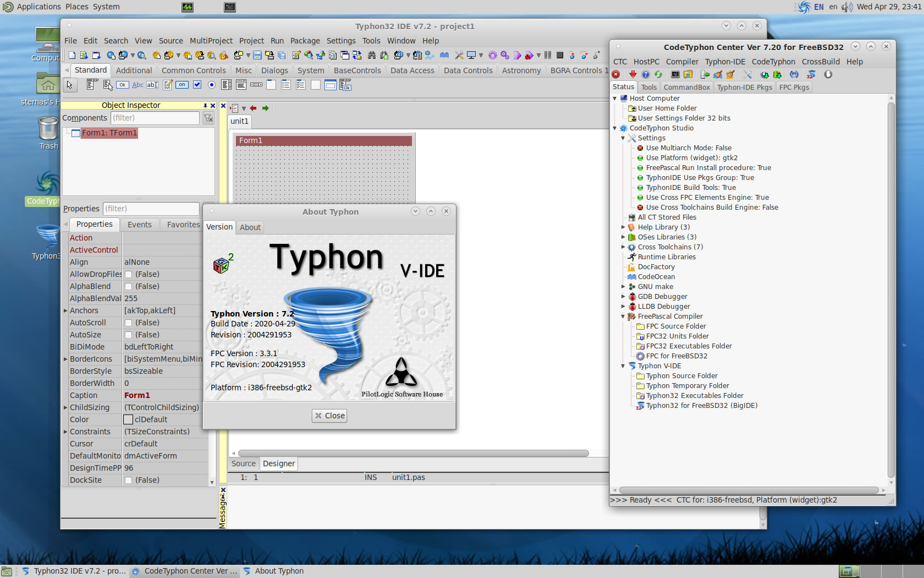Select Form1: TForm1 in component tree
The width and height of the screenshot is (924, 578).
[109, 133]
